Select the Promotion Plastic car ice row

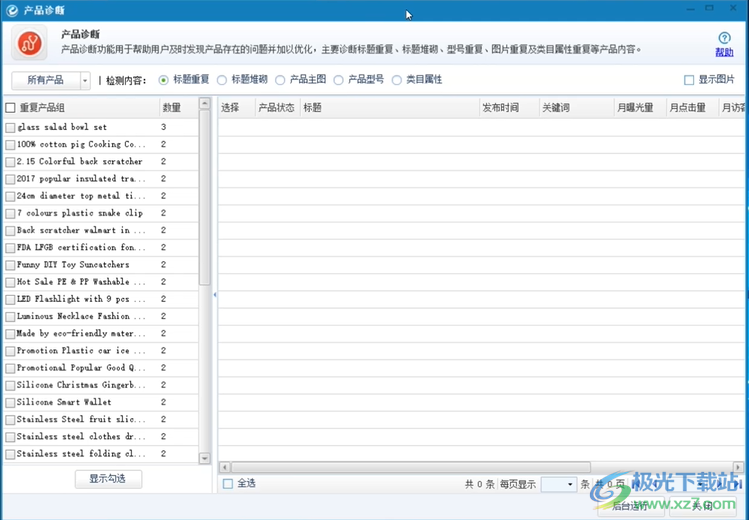(x=100, y=351)
